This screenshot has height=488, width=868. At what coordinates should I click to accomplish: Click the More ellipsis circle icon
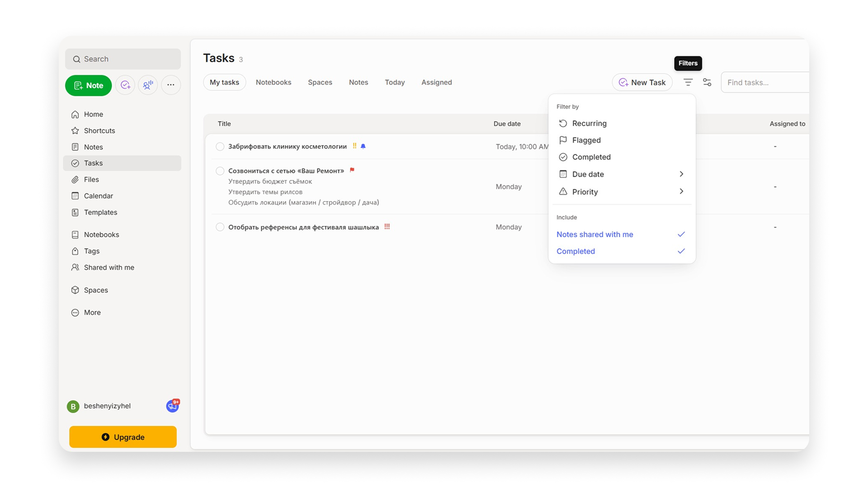(75, 313)
